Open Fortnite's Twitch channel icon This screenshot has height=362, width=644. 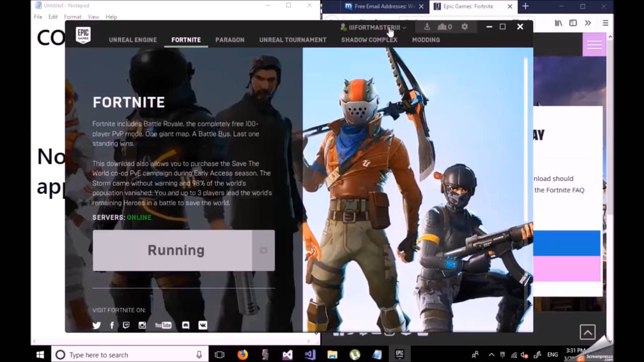click(x=126, y=325)
